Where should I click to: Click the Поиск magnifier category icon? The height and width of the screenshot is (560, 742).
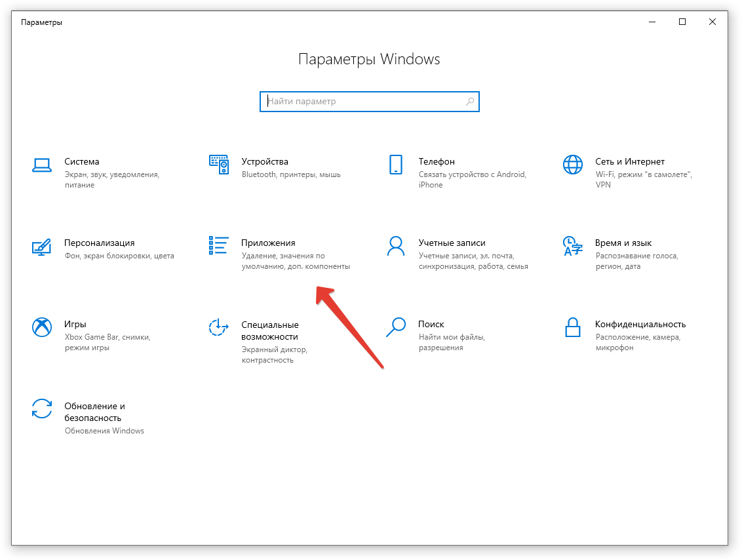tap(396, 327)
